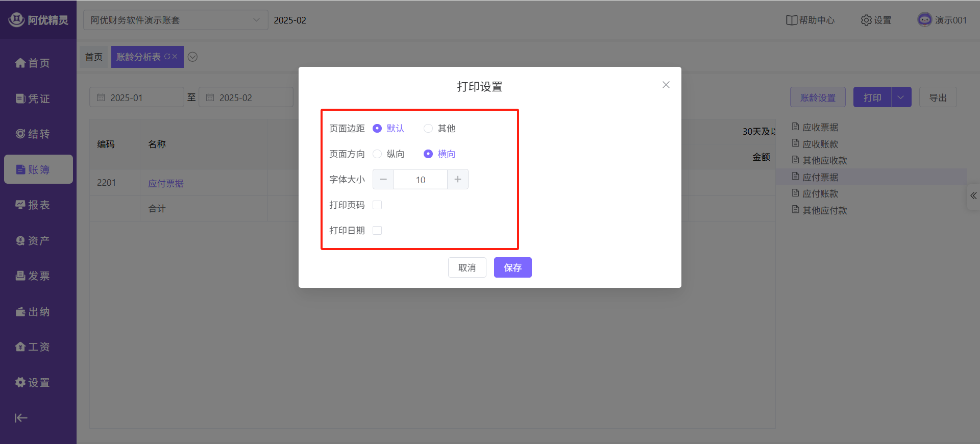Open Help Center (帮助中心) icon
This screenshot has height=444, width=980.
coord(792,20)
